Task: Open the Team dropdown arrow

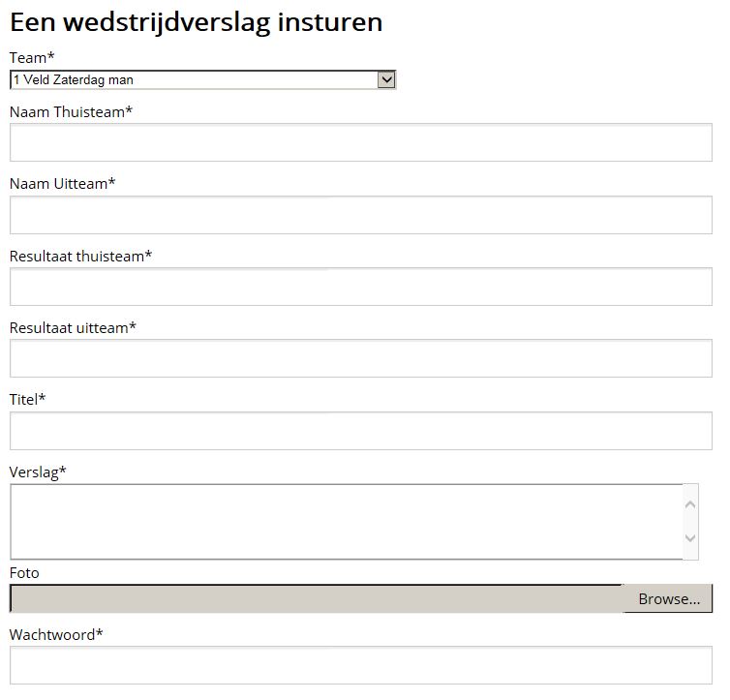Action: tap(386, 79)
